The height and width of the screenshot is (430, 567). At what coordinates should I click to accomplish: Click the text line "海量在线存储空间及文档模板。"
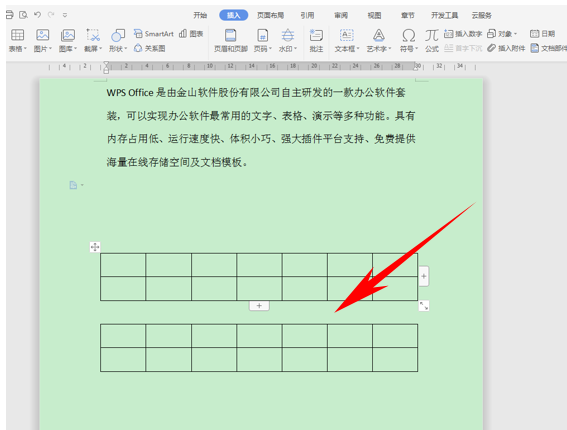pos(178,162)
